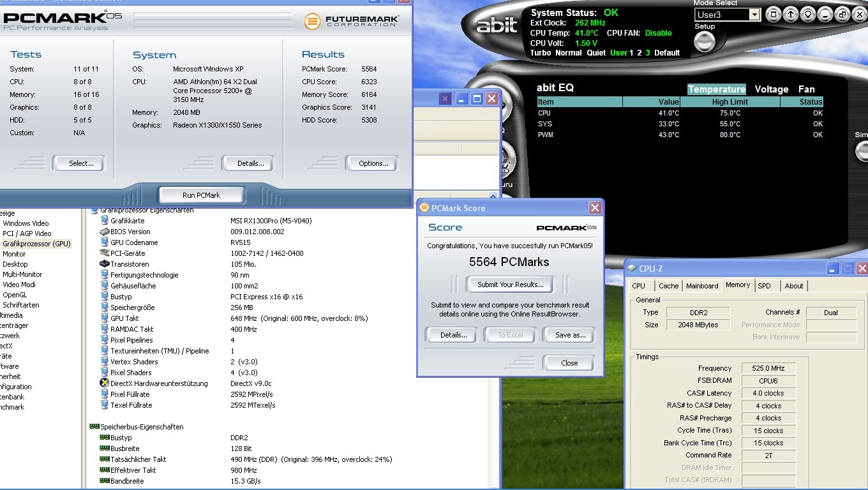Select the Grafikprozessor (GPU) tree item
Screen dimensions: 868x490
(36, 244)
